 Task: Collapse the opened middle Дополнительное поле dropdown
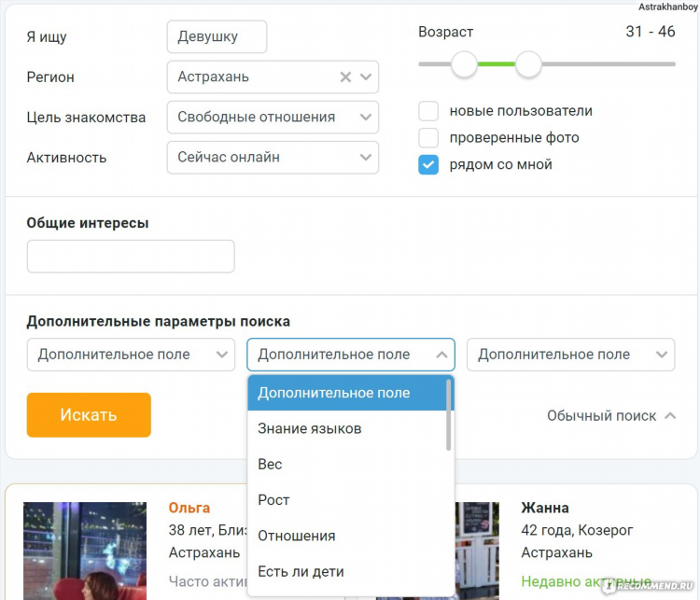tap(351, 355)
